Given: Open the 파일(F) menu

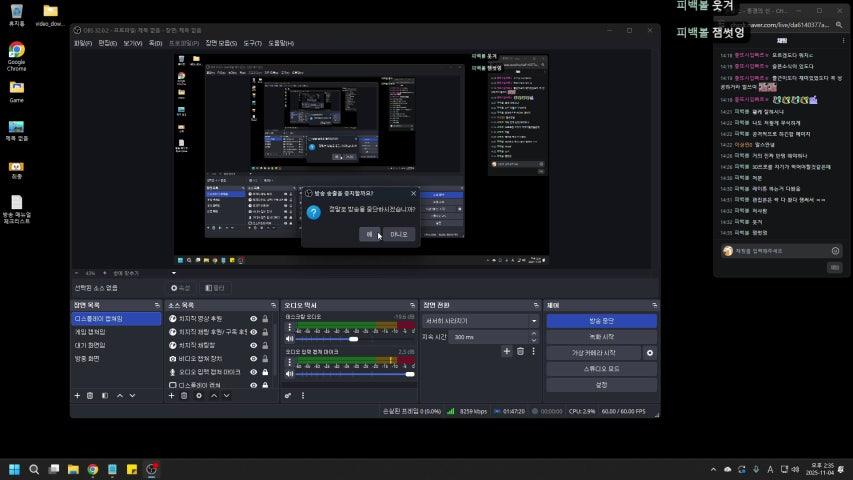Looking at the screenshot, I should [x=82, y=43].
